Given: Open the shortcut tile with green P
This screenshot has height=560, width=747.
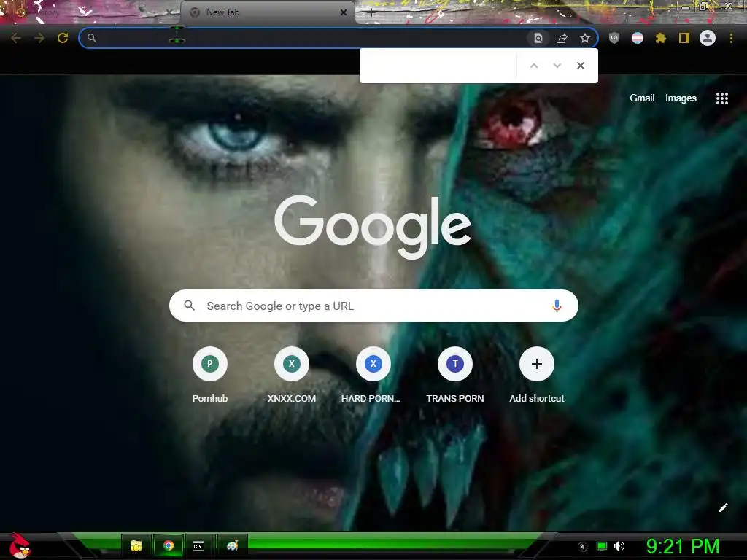Looking at the screenshot, I should (209, 376).
